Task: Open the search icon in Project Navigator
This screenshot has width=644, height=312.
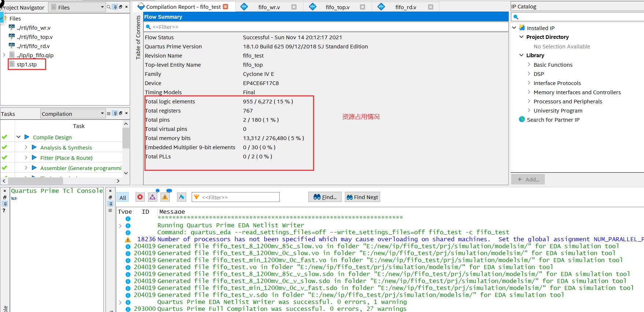Action: click(108, 7)
